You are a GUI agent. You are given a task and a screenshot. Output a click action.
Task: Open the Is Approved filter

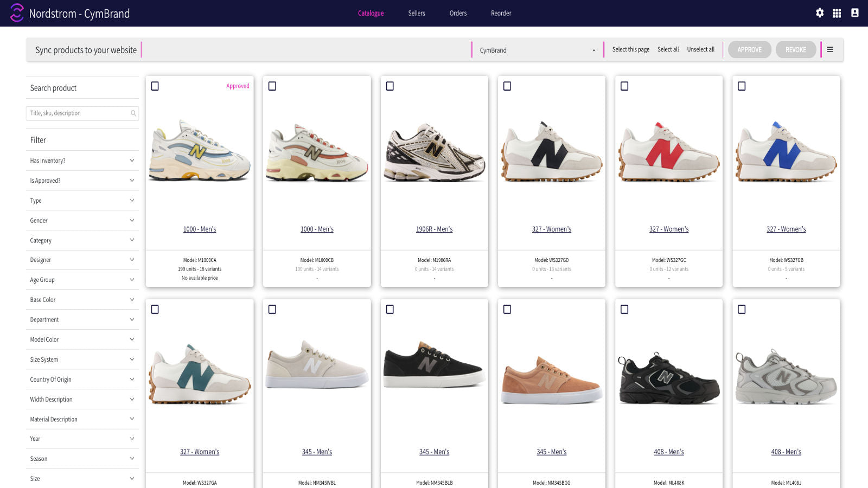click(x=82, y=181)
